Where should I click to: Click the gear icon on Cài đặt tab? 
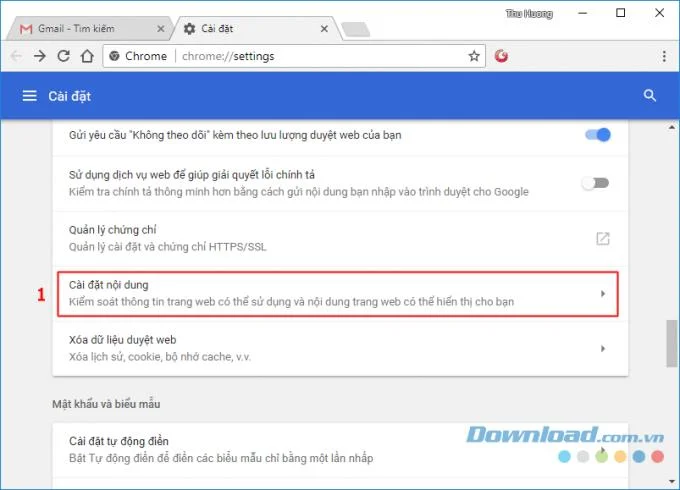189,29
